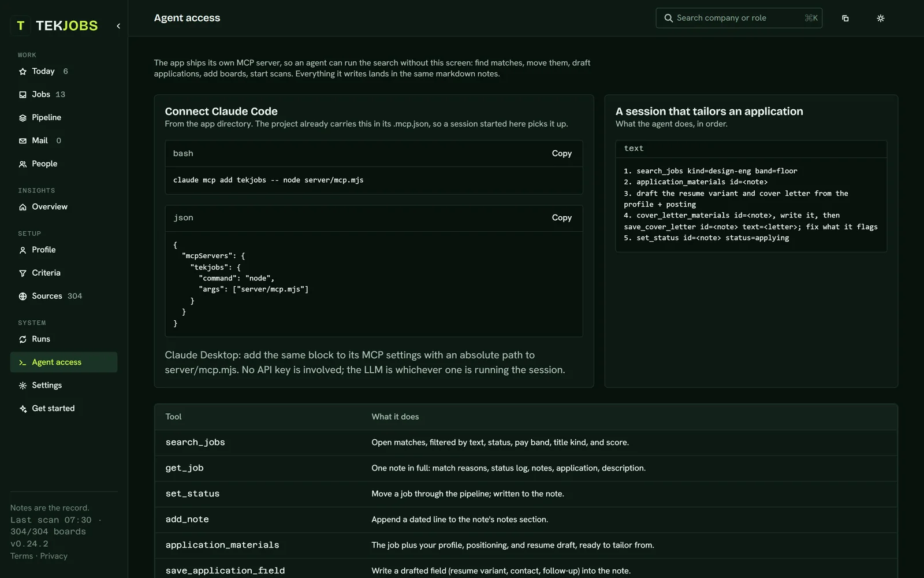The height and width of the screenshot is (578, 924).
Task: Click the get_job tool name
Action: [184, 468]
